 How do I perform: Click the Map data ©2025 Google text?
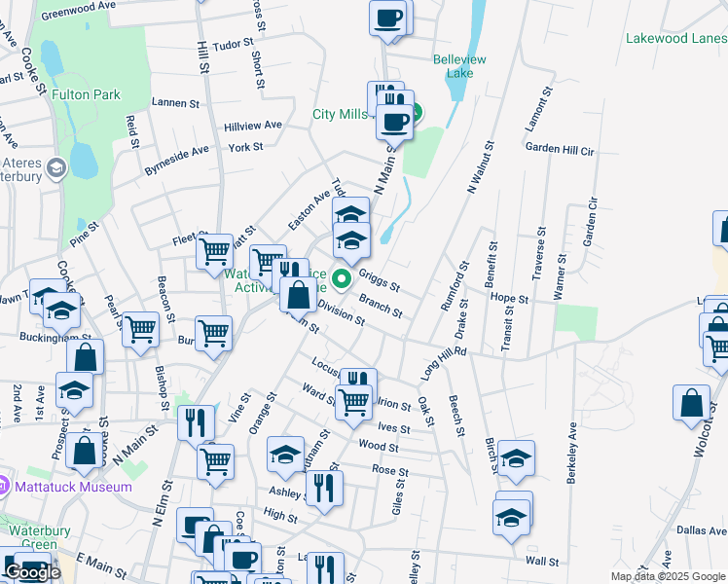668,576
